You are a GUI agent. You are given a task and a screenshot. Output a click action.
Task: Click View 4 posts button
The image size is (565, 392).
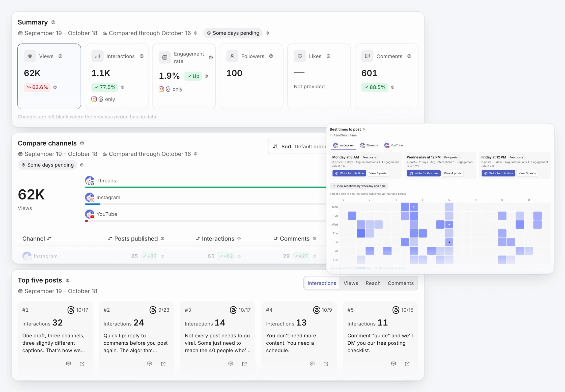(453, 173)
